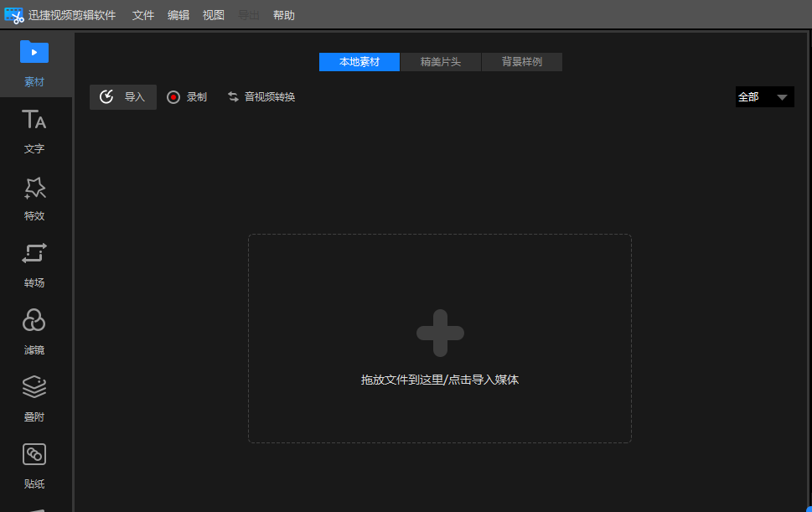This screenshot has width=812, height=512.
Task: Expand the 全部 filter dropdown
Action: 764,97
